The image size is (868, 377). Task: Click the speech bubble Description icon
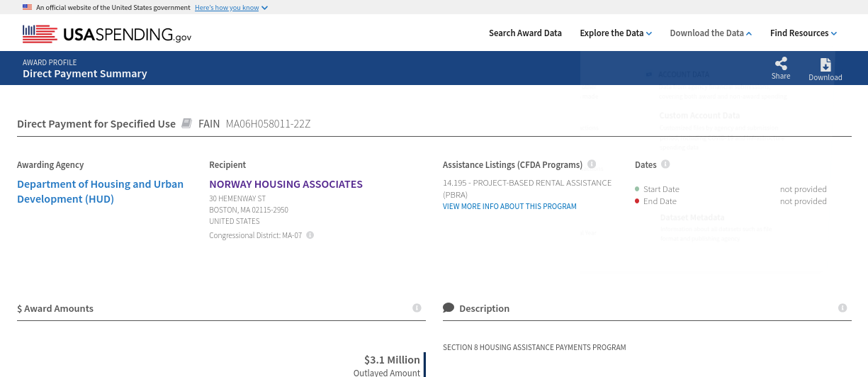point(449,308)
